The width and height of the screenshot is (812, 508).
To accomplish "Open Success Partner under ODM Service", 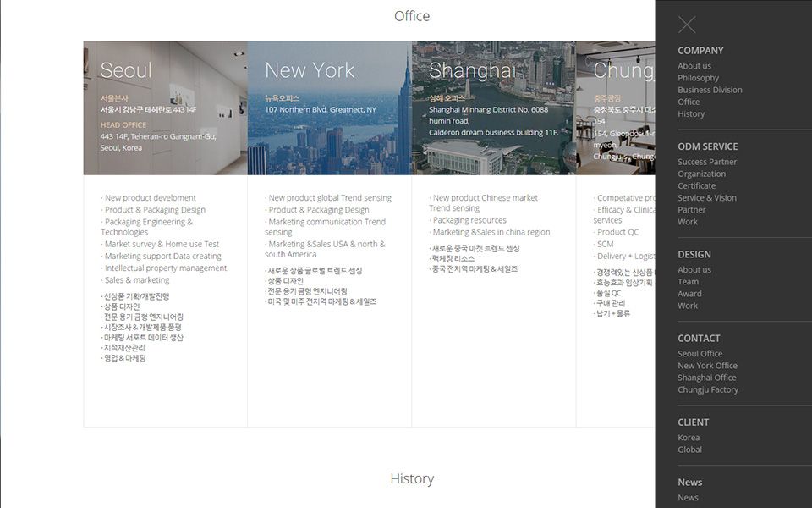I will 707,162.
